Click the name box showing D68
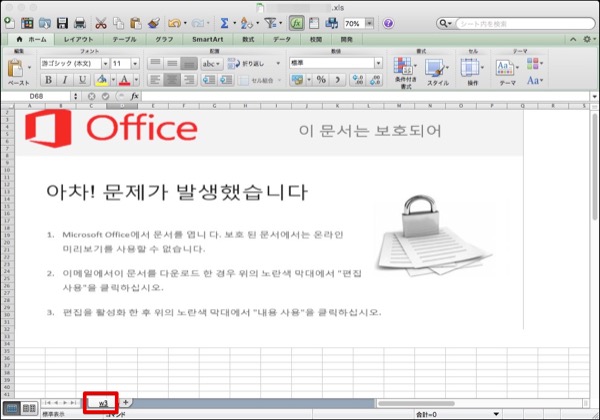Image resolution: width=600 pixels, height=420 pixels. (x=37, y=96)
